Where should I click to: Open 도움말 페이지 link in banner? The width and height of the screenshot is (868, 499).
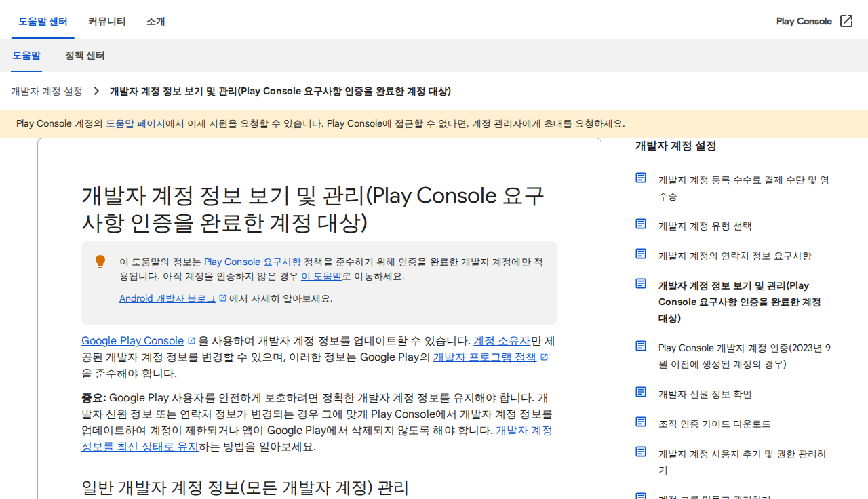point(135,123)
